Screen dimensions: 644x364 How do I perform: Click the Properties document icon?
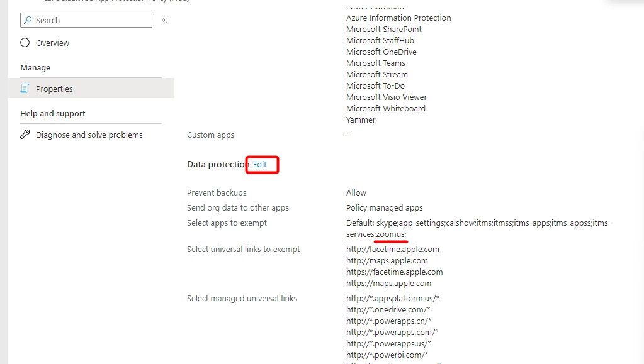[25, 89]
